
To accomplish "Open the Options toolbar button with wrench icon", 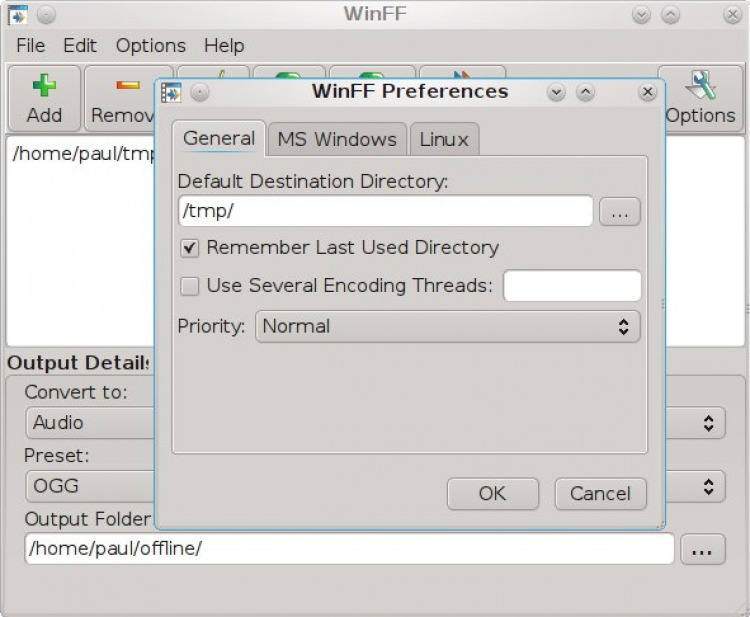I will click(x=701, y=99).
